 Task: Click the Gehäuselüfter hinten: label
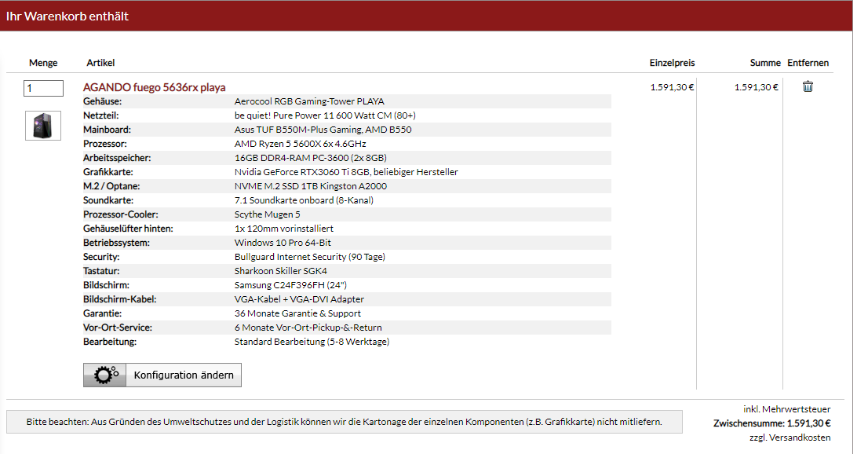128,229
